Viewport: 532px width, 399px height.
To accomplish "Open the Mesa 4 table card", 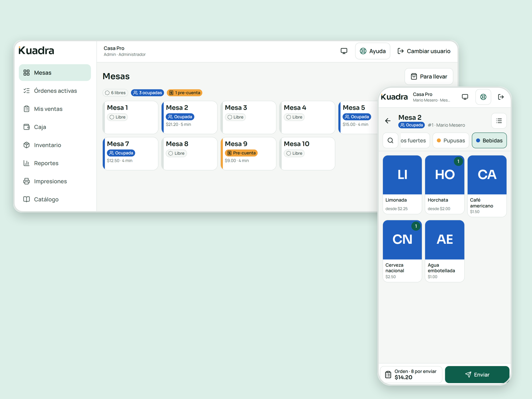I will tap(307, 117).
